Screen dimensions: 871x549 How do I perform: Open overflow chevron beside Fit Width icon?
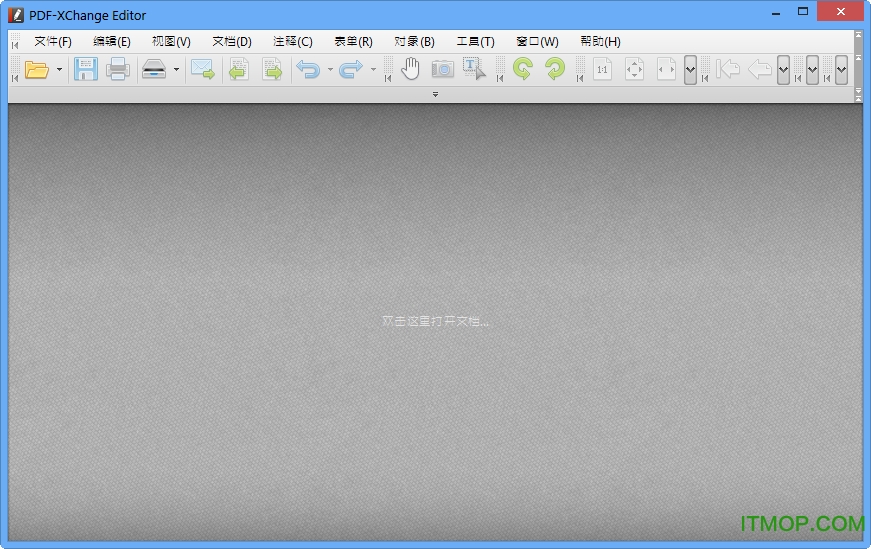pyautogui.click(x=690, y=70)
